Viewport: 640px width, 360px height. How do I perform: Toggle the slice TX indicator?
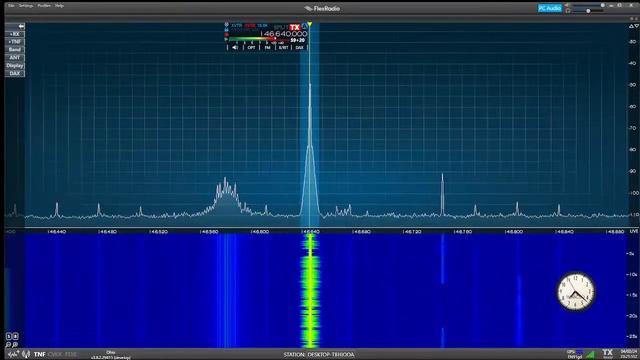pos(295,27)
